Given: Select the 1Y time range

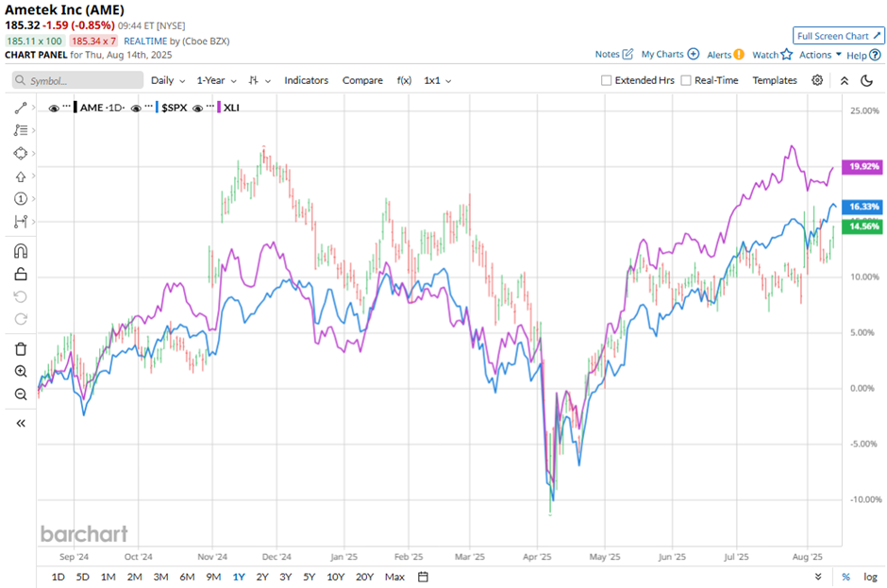Looking at the screenshot, I should [x=239, y=577].
